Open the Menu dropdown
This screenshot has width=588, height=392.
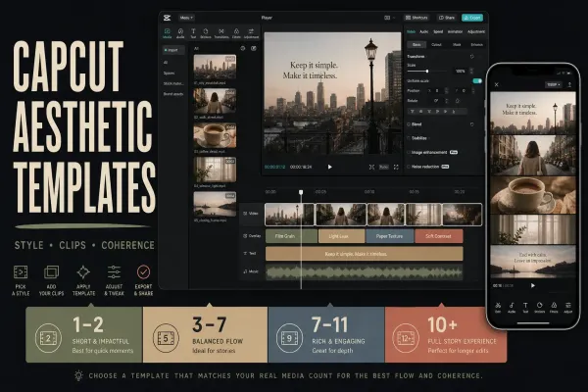click(186, 18)
